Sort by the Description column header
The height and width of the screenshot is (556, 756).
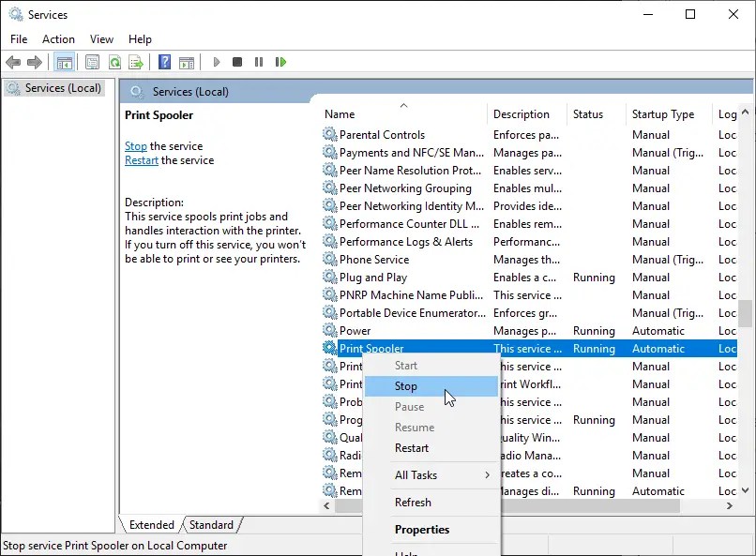pyautogui.click(x=526, y=114)
